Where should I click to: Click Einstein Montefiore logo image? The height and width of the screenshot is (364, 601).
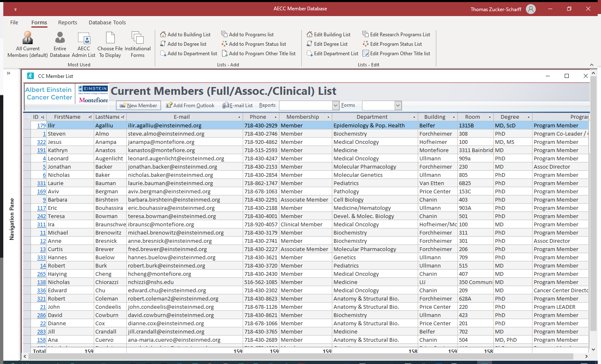point(93,94)
